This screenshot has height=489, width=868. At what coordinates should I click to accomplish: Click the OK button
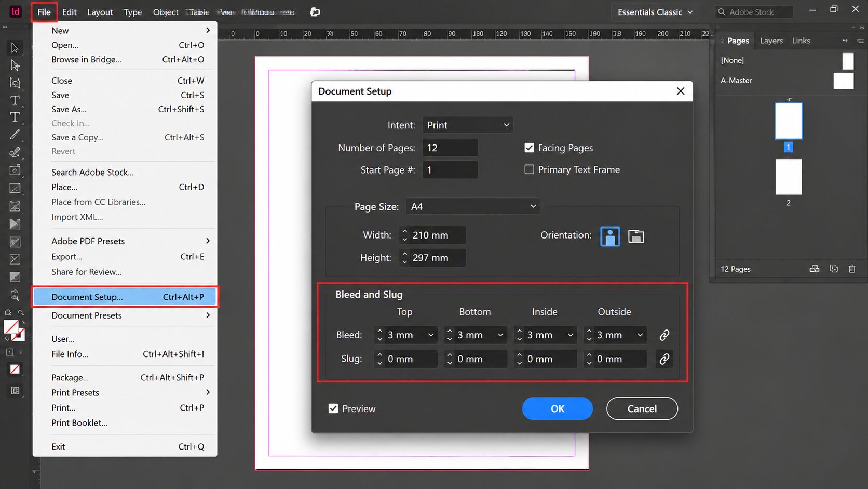point(557,408)
